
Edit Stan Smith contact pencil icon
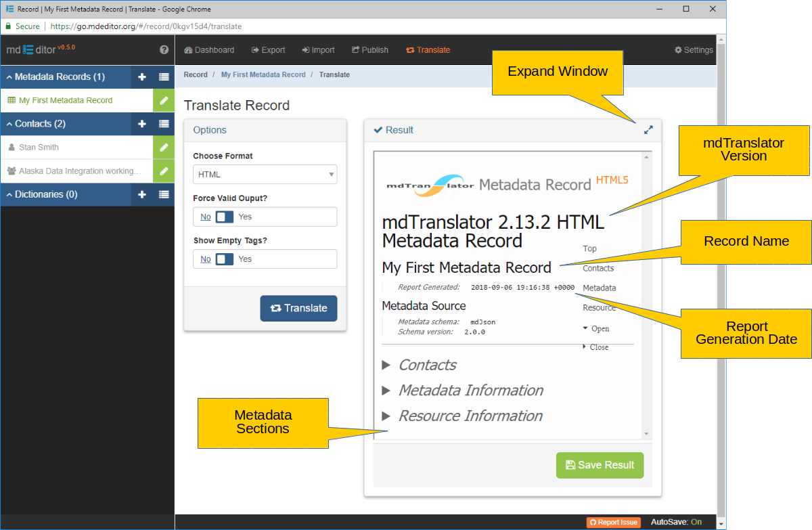coord(164,148)
